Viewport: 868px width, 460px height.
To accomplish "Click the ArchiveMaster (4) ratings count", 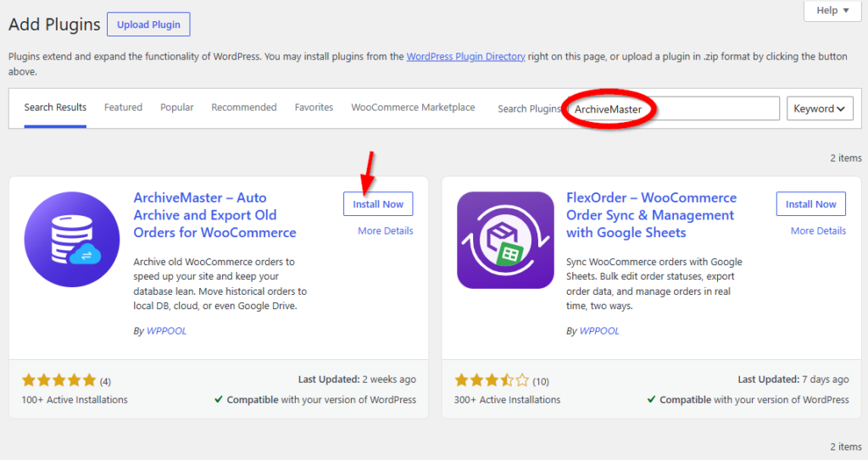I will point(105,381).
